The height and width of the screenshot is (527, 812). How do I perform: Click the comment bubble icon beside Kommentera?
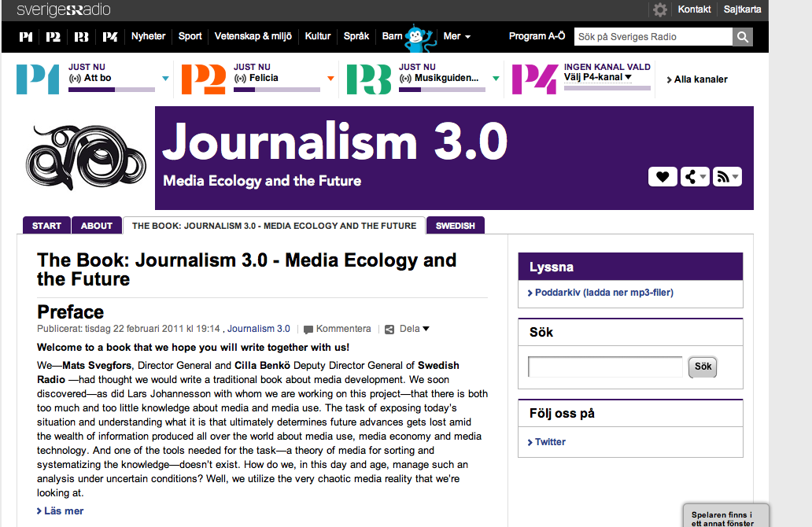[x=308, y=330]
